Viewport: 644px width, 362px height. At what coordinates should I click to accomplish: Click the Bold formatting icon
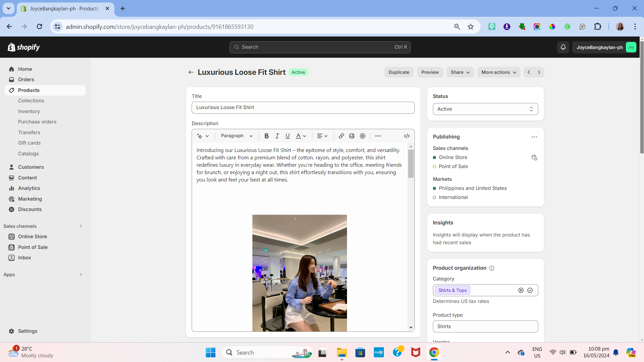pos(266,136)
